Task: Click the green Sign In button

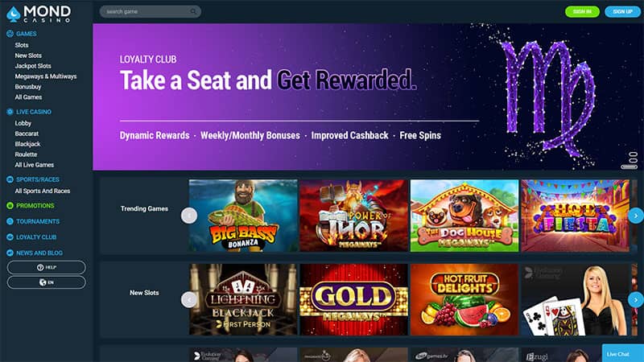Action: click(582, 11)
